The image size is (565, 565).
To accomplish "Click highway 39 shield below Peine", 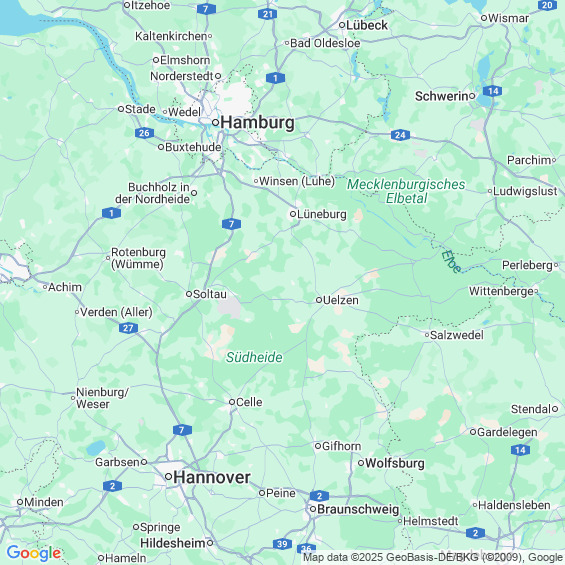I will pos(282,544).
